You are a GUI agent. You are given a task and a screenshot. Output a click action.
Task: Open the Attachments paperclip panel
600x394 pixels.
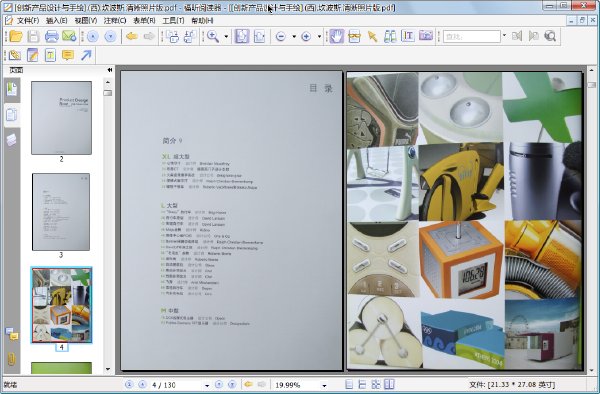point(12,359)
